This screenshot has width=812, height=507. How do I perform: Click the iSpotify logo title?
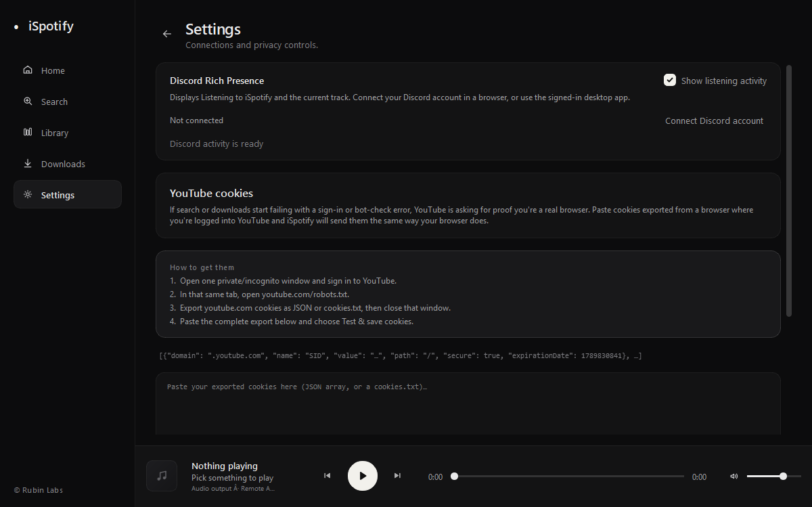(x=51, y=26)
